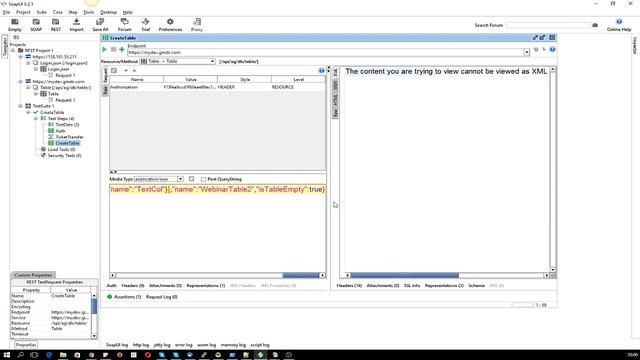Open response Headers (14) tab

pyautogui.click(x=349, y=286)
